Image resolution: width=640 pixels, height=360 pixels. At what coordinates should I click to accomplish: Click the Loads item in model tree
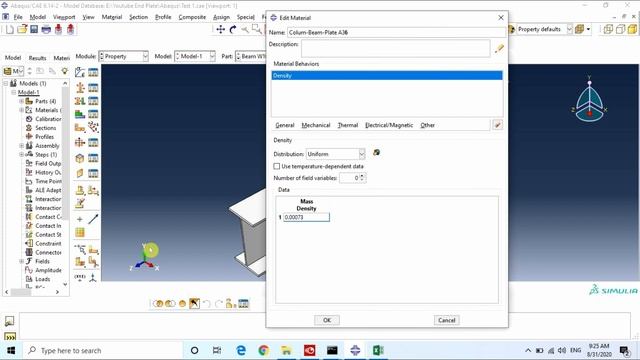[x=42, y=279]
